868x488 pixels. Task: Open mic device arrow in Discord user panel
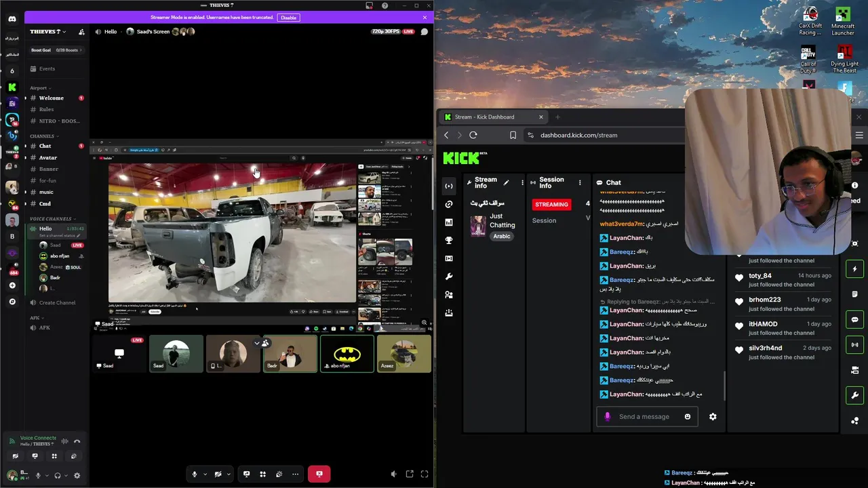click(x=47, y=476)
